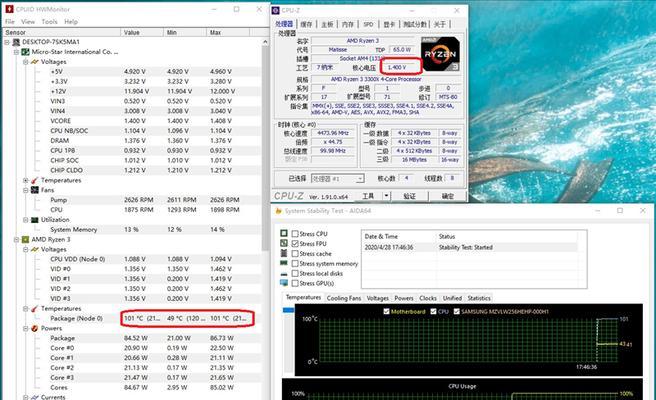
Task: Click the CPU icon beside Stress CPU
Action: point(284,233)
